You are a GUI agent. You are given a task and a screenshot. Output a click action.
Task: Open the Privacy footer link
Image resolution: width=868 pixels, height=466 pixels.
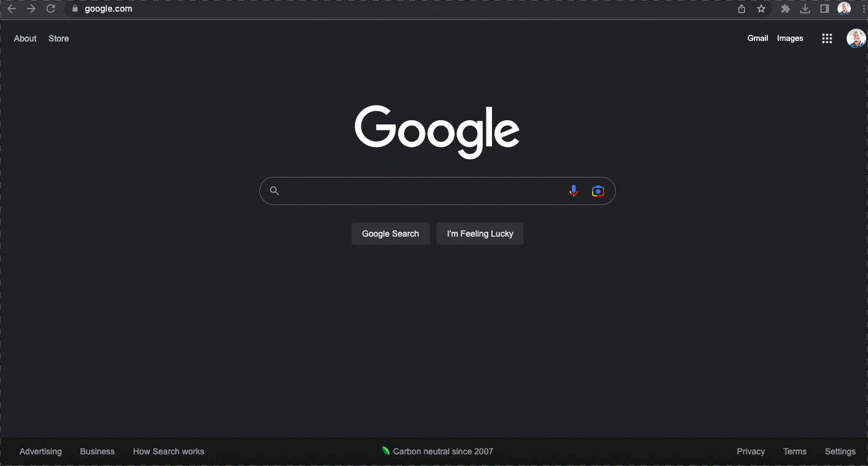pos(751,451)
